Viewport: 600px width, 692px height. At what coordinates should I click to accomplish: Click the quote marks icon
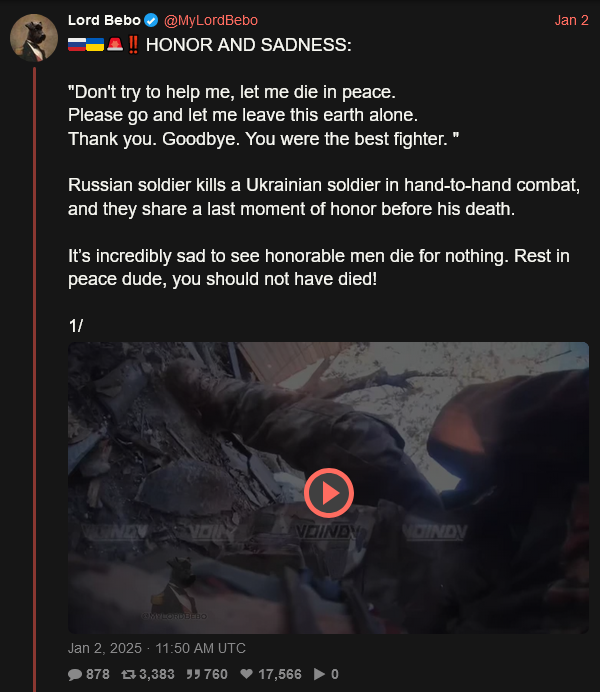click(x=193, y=674)
